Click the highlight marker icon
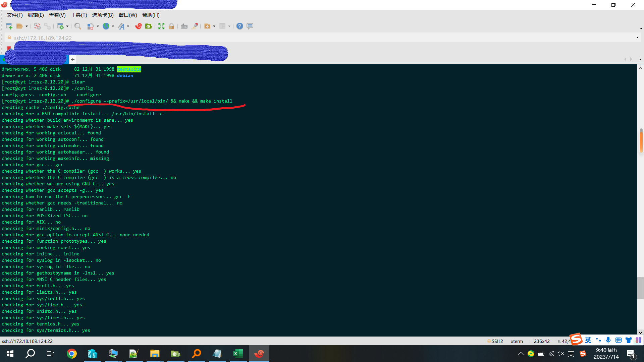The width and height of the screenshot is (644, 362). (194, 26)
